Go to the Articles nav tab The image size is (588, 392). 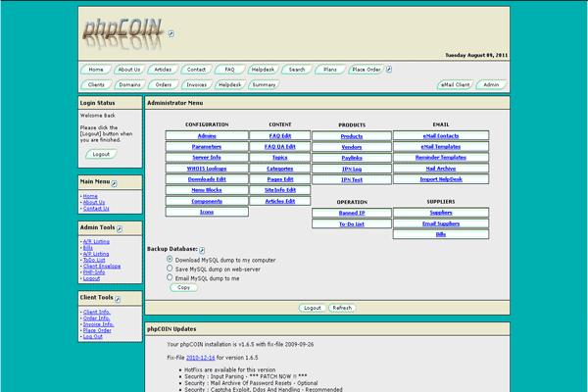point(163,70)
